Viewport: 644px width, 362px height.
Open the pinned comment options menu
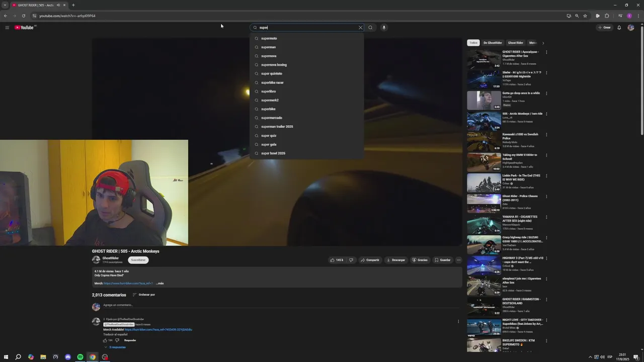(x=458, y=322)
